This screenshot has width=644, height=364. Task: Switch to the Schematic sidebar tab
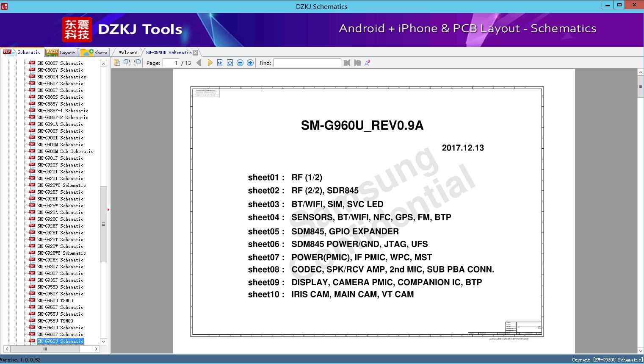coord(22,52)
